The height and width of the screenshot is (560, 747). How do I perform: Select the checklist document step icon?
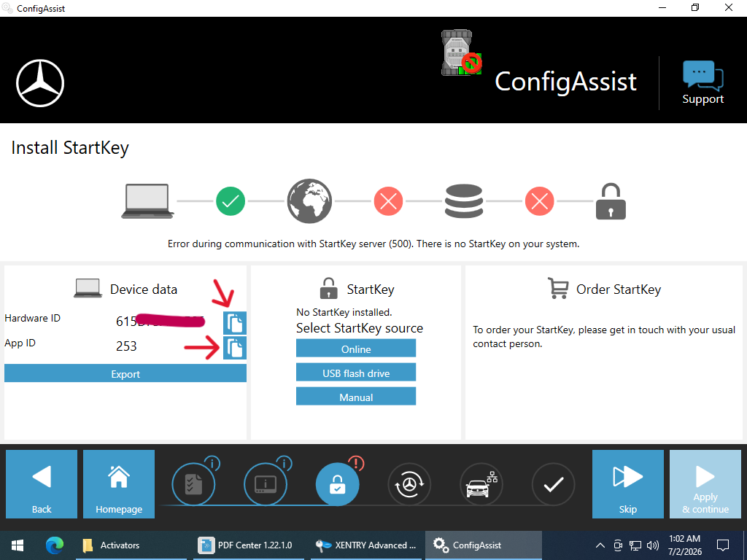coord(193,484)
